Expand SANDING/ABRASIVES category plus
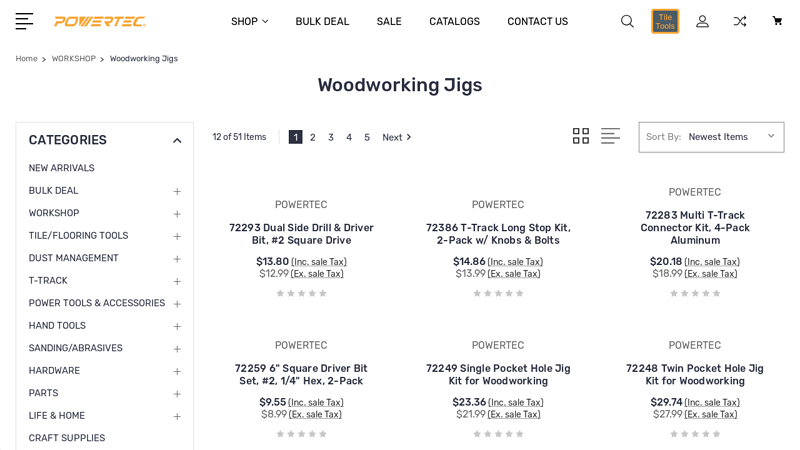Viewport: 800px width, 450px height. click(177, 349)
